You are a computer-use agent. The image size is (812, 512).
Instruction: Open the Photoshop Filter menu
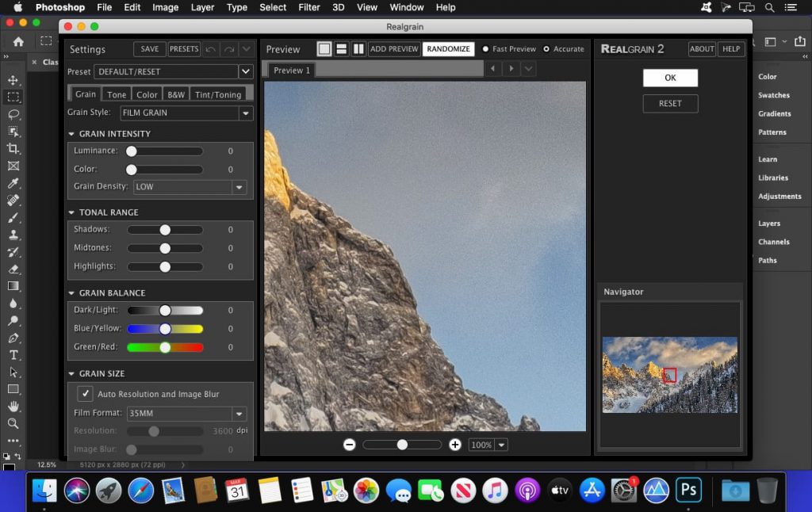point(310,7)
